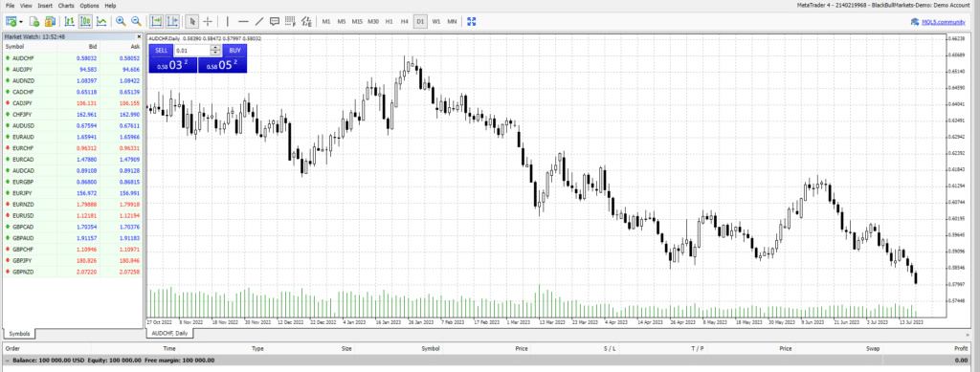Switch chart to Line chart
Image resolution: width=980 pixels, height=372 pixels.
click(101, 21)
